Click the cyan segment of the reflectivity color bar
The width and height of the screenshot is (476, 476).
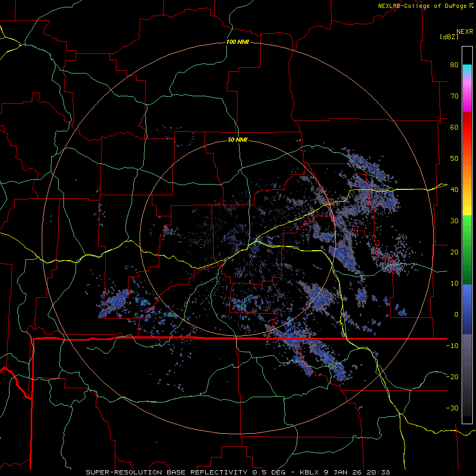pos(467,69)
